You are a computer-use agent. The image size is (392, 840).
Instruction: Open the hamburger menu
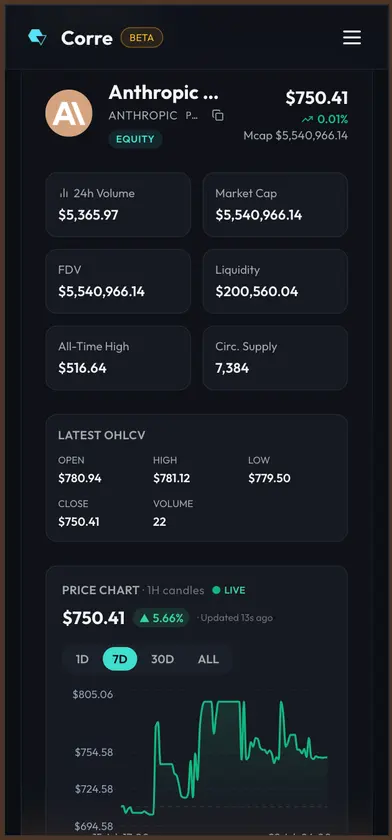(352, 38)
